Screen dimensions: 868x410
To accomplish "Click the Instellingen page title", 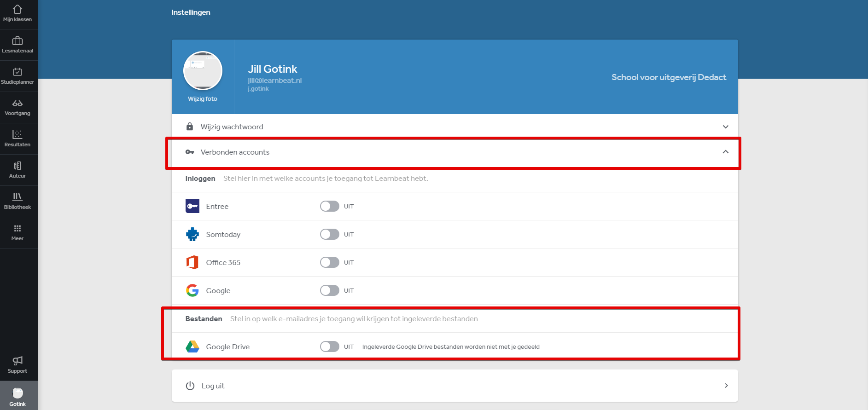I will click(191, 12).
